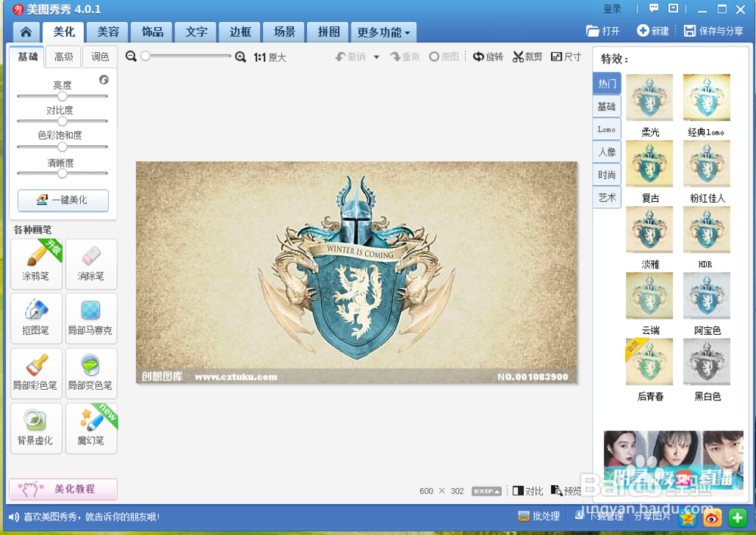Open the title bar dropdown menu icon
The height and width of the screenshot is (535, 756).
coord(673,8)
